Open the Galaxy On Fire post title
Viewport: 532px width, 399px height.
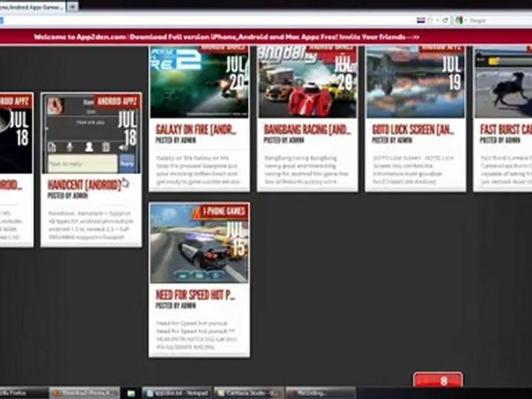click(x=196, y=130)
